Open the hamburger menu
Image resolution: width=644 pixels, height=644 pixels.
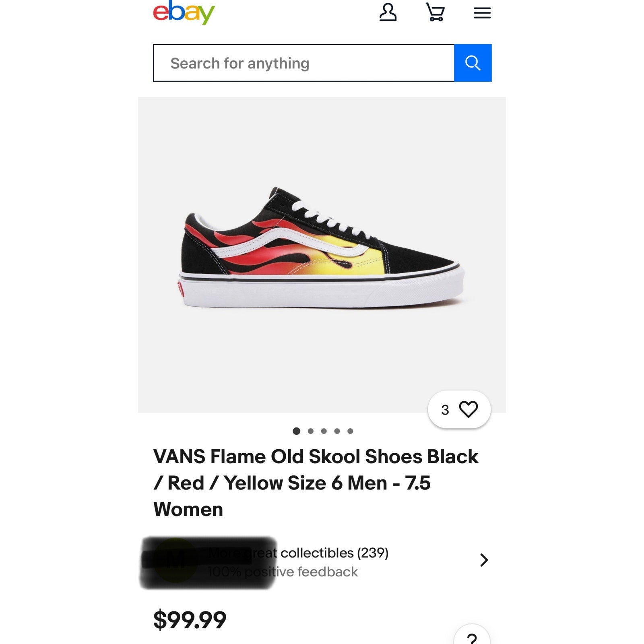tap(482, 13)
